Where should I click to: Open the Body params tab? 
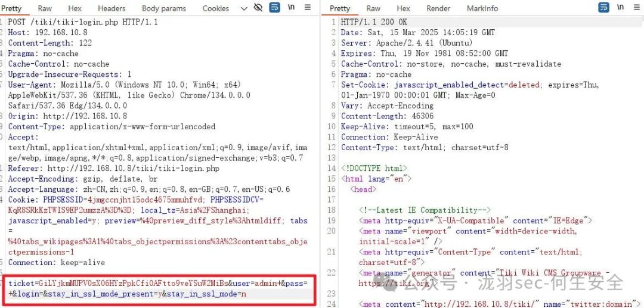pos(164,8)
